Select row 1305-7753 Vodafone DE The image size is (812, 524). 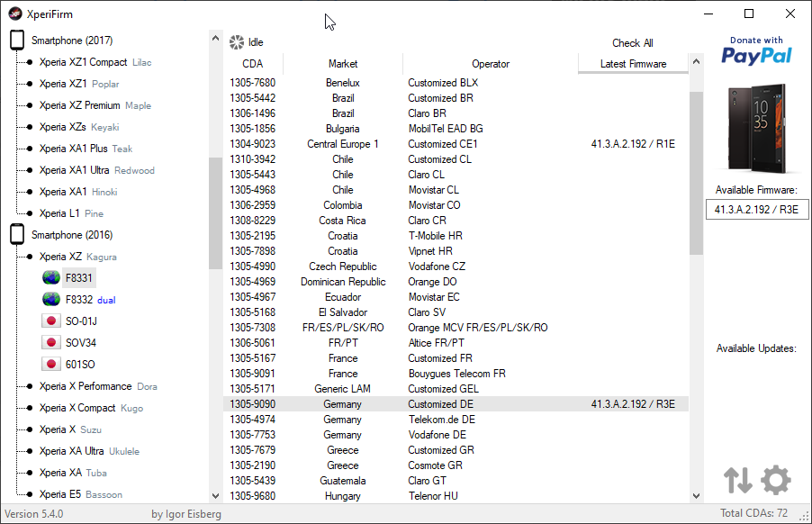(456, 435)
